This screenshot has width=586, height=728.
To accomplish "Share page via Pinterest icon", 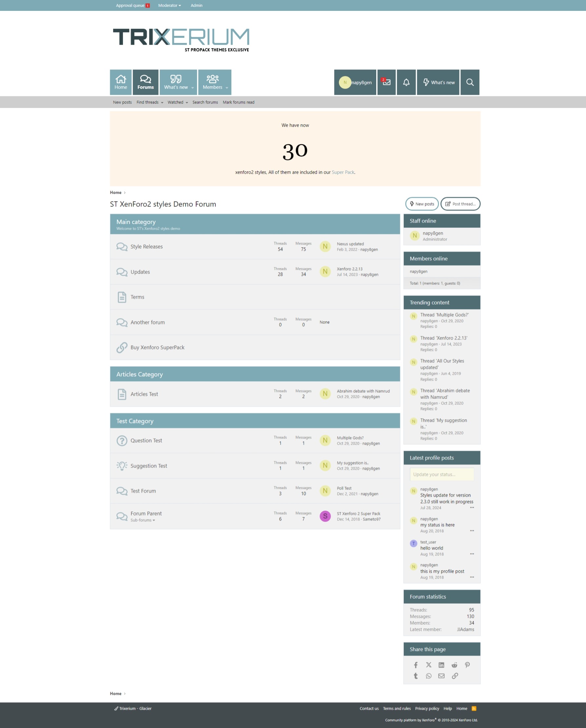I will click(467, 665).
